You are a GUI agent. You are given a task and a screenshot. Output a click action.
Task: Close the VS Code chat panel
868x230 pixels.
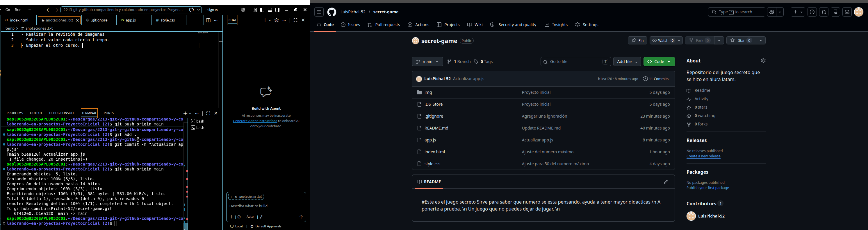[x=303, y=21]
